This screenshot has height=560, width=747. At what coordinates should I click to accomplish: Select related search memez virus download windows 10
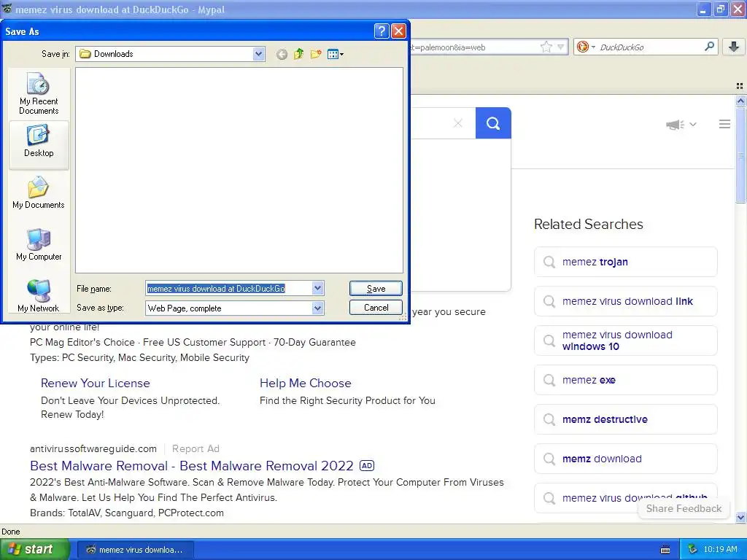[625, 341]
